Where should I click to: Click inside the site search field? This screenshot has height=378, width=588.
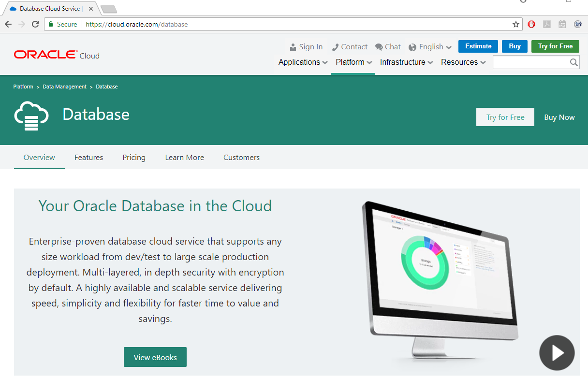tap(530, 62)
